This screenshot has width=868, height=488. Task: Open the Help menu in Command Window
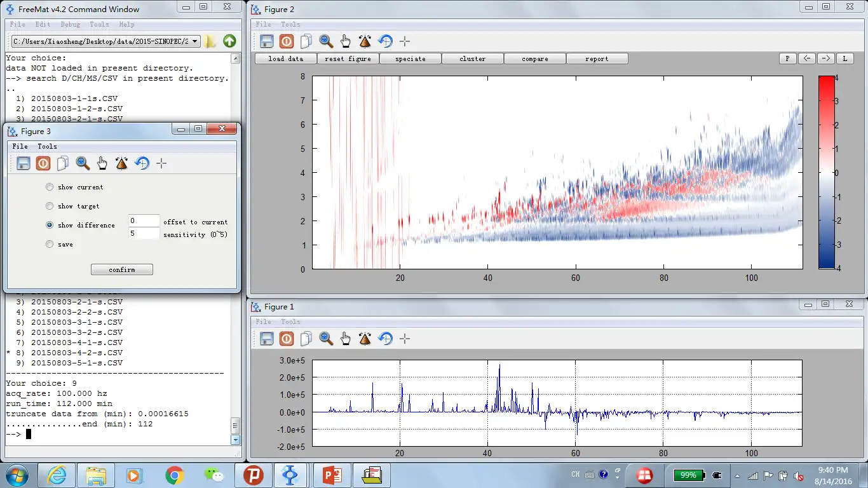pyautogui.click(x=126, y=24)
